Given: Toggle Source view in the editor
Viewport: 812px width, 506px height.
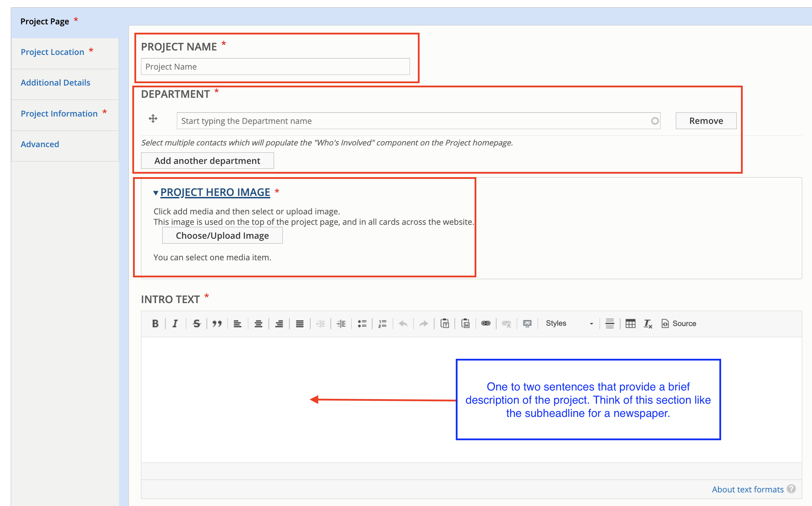Looking at the screenshot, I should coord(679,324).
